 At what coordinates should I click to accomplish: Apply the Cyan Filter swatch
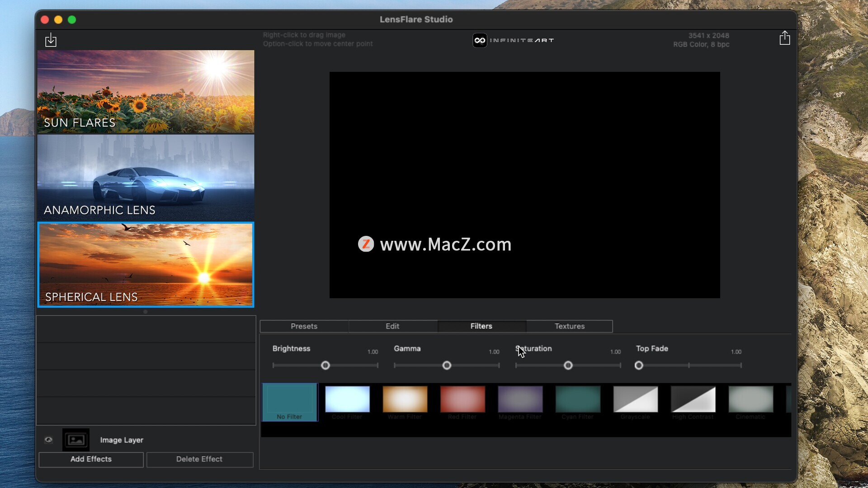[578, 399]
